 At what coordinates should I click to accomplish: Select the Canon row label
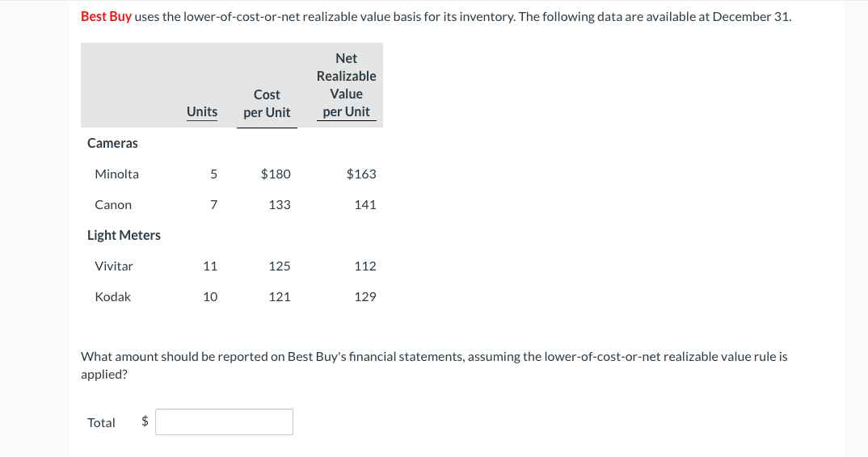click(x=113, y=205)
